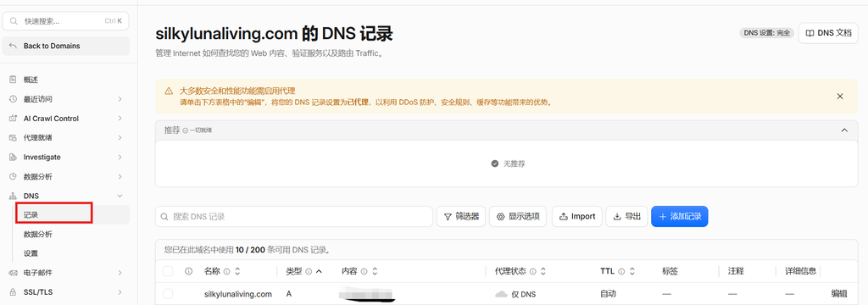Image resolution: width=868 pixels, height=305 pixels.
Task: Collapse the DNS section chevron
Action: [120, 196]
